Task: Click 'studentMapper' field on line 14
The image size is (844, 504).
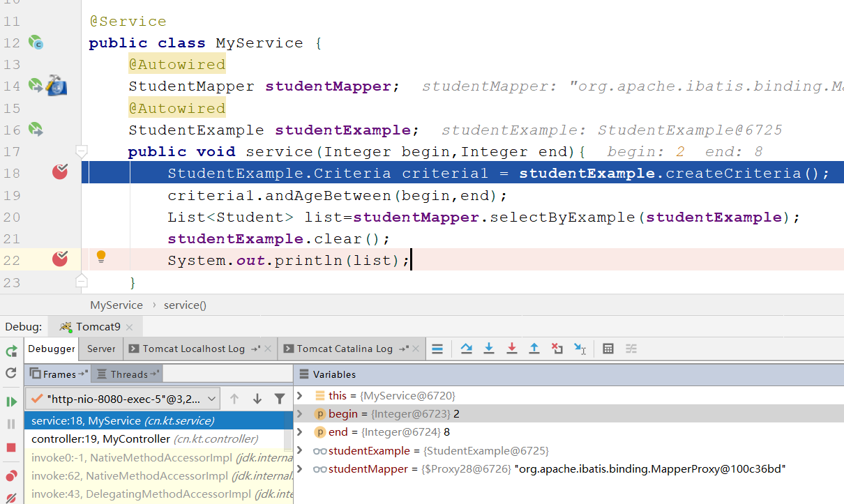Action: tap(328, 86)
